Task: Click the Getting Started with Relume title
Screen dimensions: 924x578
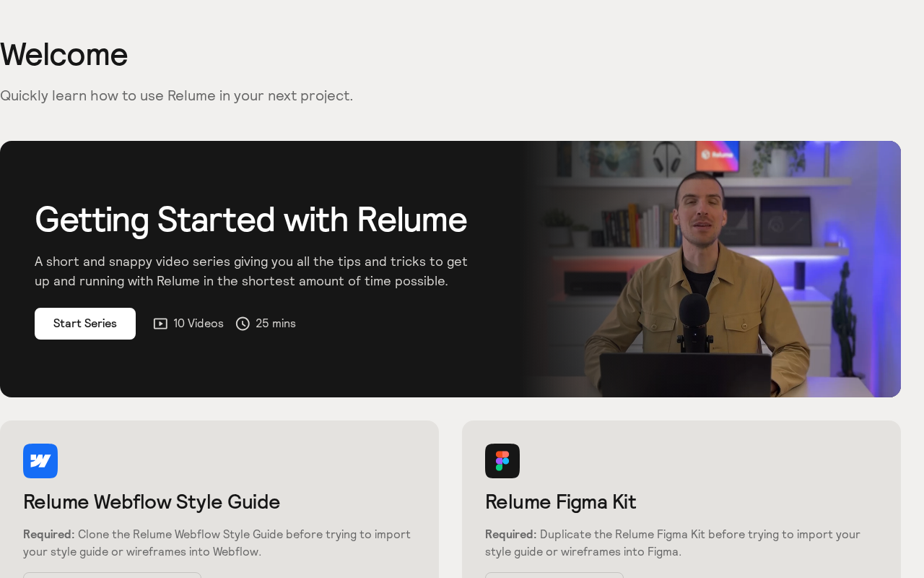Action: tap(250, 220)
